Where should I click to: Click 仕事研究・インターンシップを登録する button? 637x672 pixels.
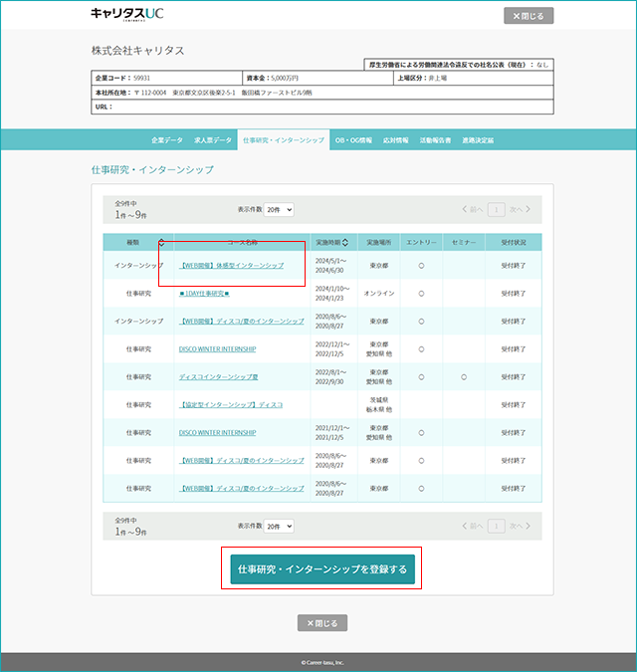pos(322,569)
